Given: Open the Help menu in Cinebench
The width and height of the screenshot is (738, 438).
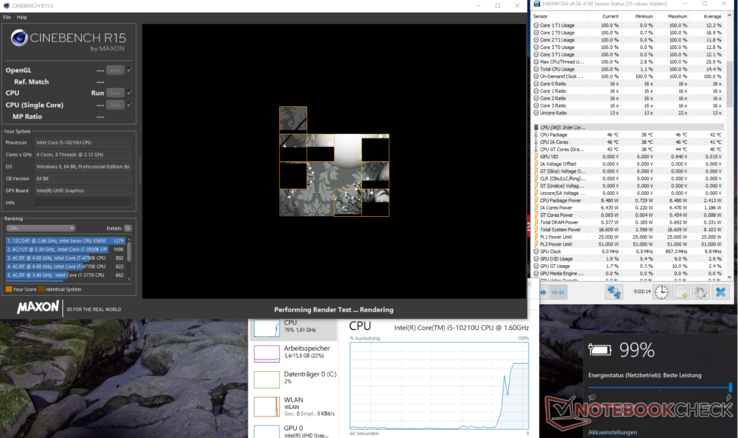Looking at the screenshot, I should (22, 17).
